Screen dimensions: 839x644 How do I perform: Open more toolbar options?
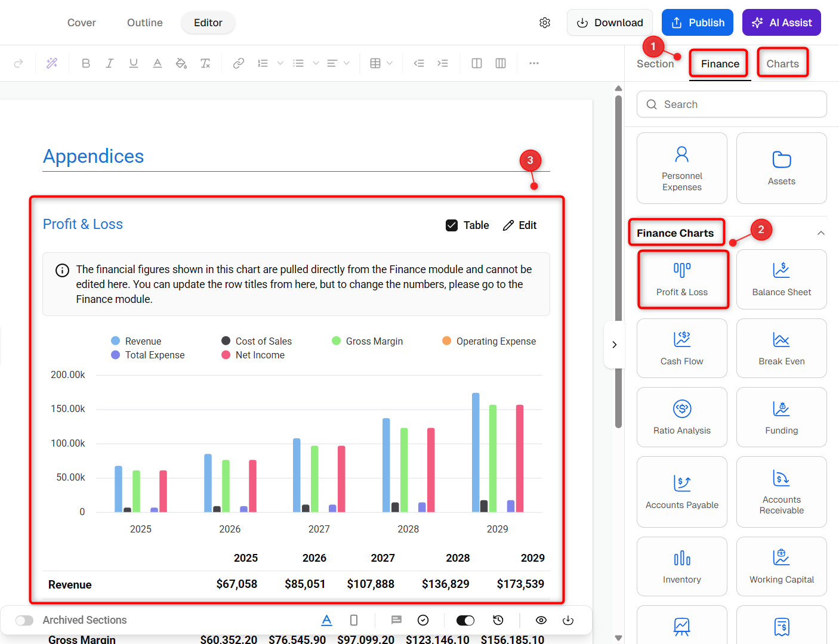click(534, 63)
